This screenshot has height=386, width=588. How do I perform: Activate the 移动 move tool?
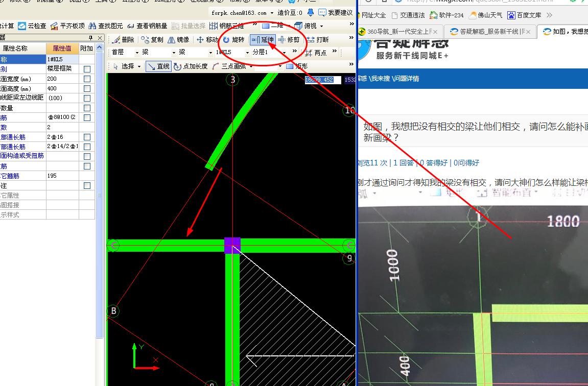[x=207, y=40]
